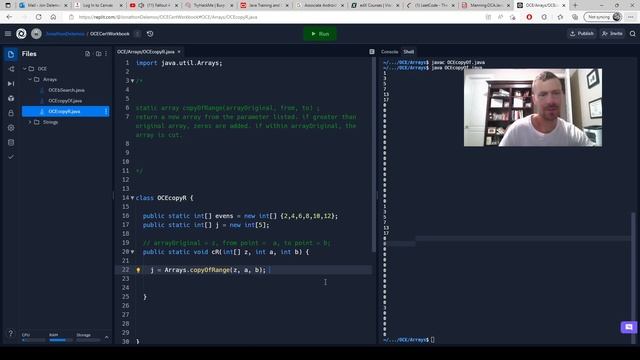Image resolution: width=640 pixels, height=360 pixels.
Task: Open the Version control sidebar icon
Action: pyautogui.click(x=11, y=69)
